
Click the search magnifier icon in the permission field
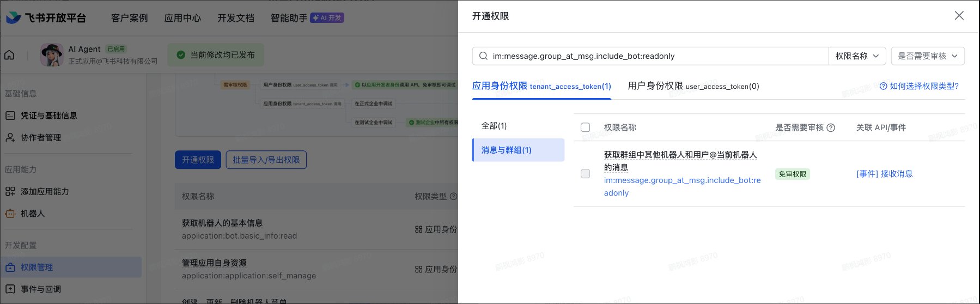[483, 56]
